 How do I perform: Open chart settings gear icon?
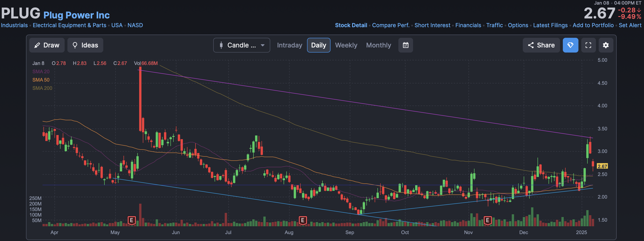[606, 45]
